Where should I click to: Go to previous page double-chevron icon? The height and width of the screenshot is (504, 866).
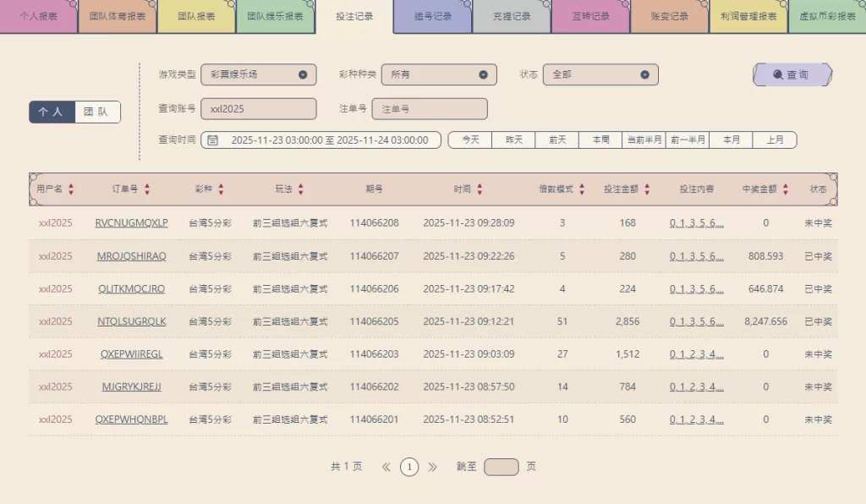(386, 467)
